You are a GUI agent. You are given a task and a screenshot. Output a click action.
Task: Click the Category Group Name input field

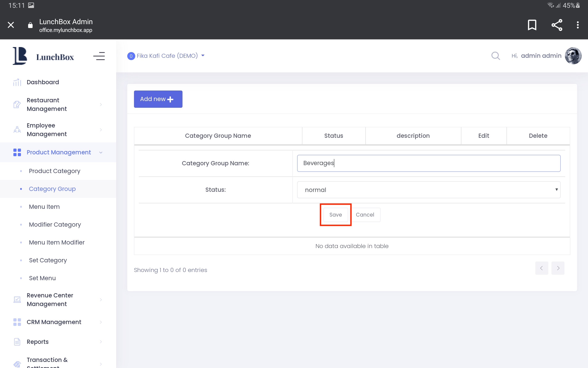(429, 163)
